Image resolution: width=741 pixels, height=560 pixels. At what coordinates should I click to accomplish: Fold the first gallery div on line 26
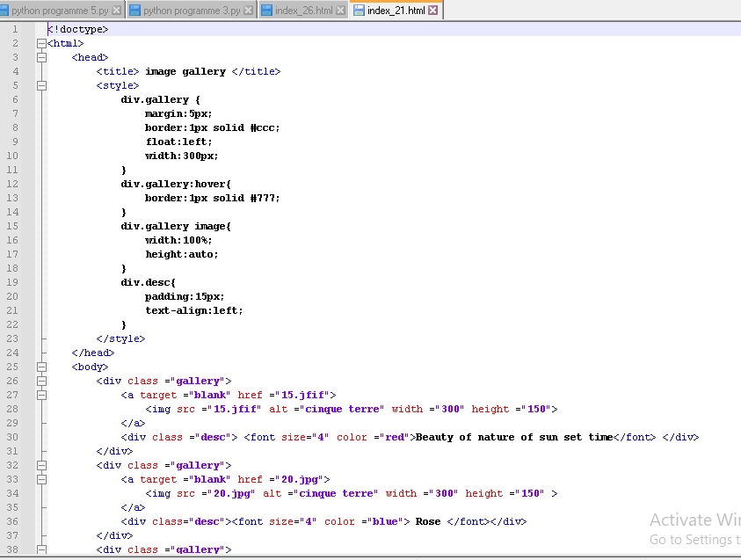[x=41, y=381]
